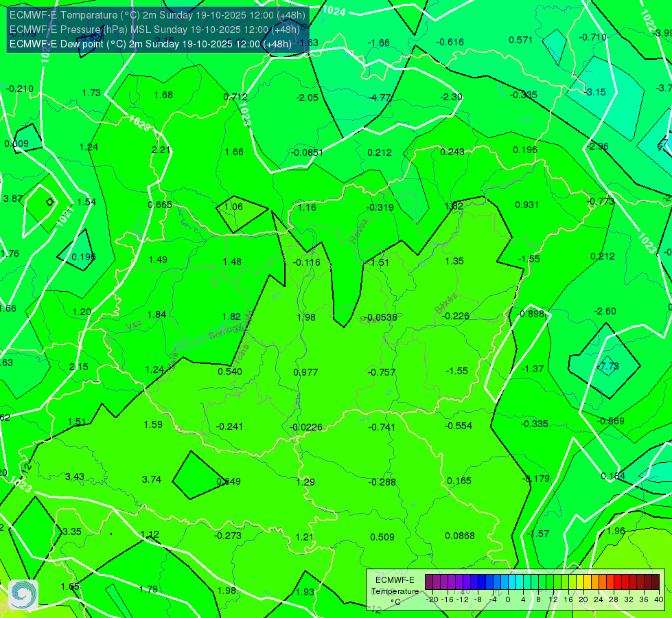Click the dew point value -0.0538
Screen dimensions: 672x618
(x=381, y=317)
